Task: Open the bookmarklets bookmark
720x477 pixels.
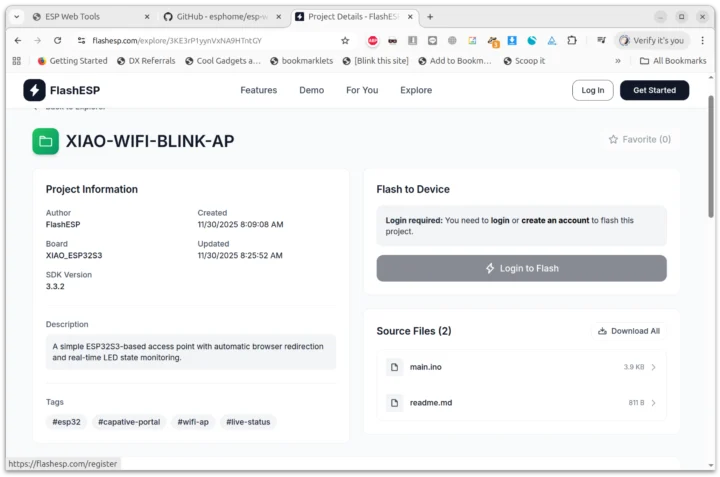Action: [301, 61]
